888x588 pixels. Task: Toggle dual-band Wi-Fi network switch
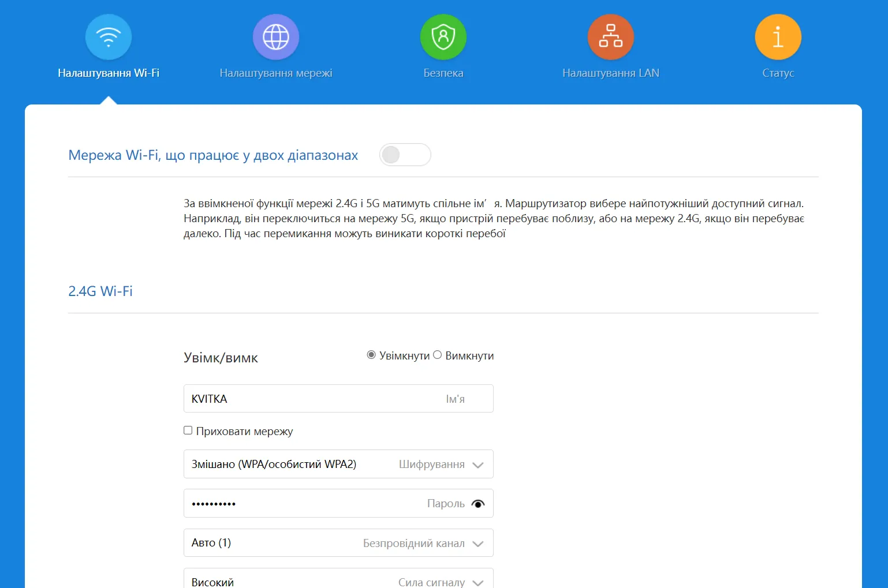pyautogui.click(x=405, y=155)
